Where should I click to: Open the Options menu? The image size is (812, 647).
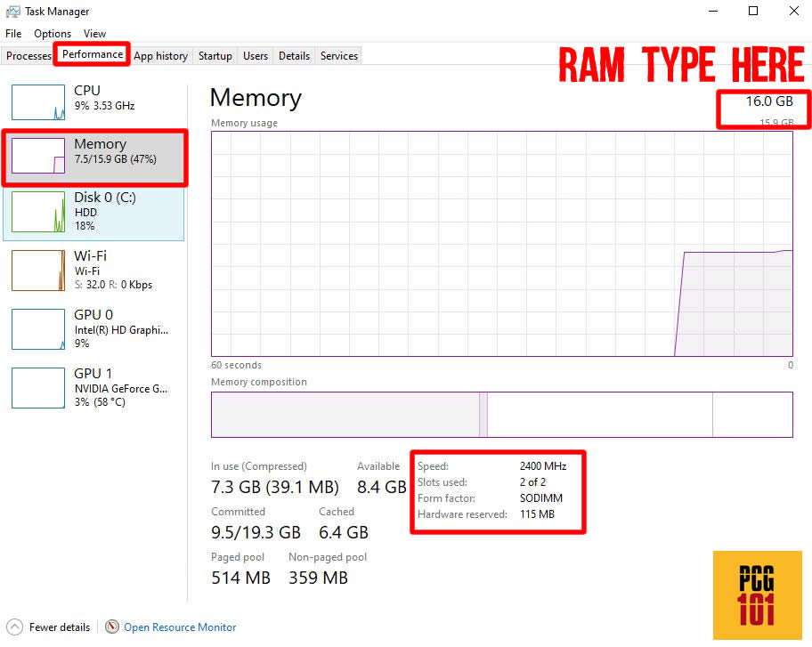[x=53, y=34]
